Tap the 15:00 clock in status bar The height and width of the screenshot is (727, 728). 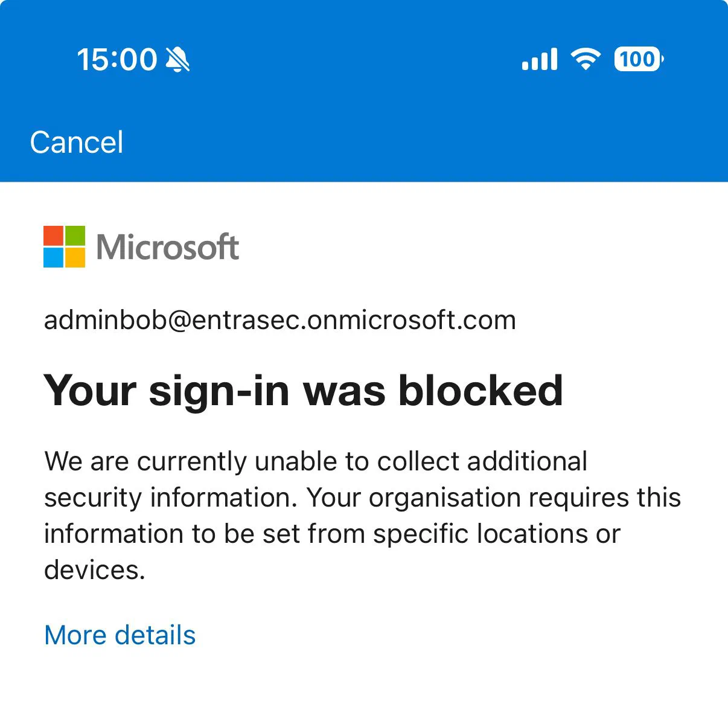coord(117,60)
